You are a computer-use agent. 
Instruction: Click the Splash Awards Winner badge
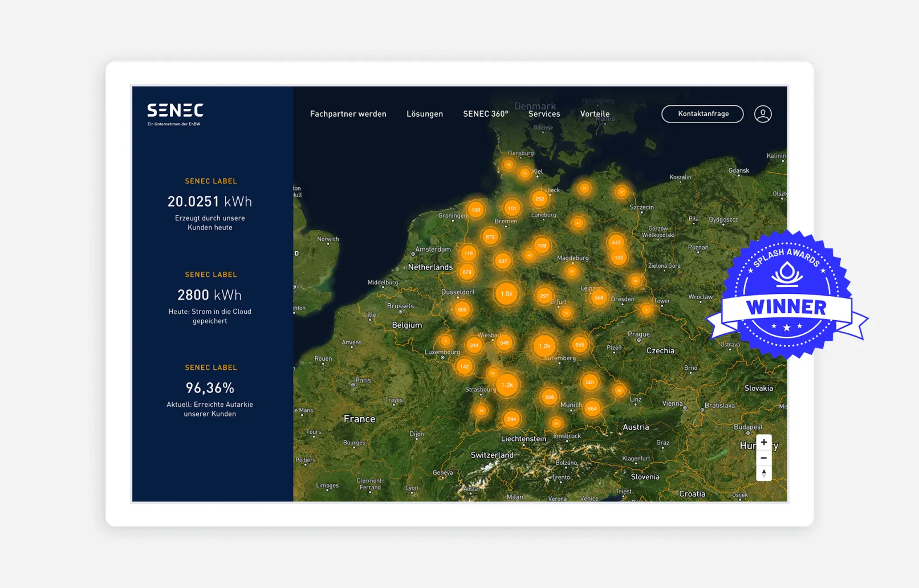pyautogui.click(x=787, y=295)
